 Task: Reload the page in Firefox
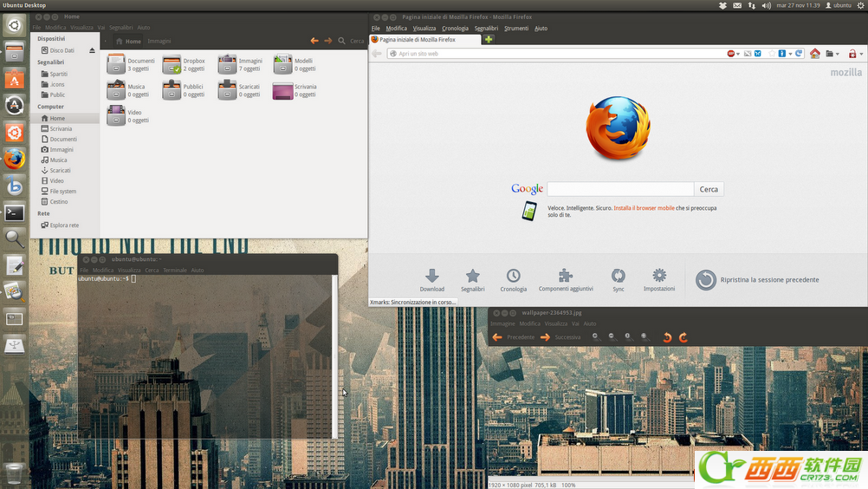pos(799,54)
